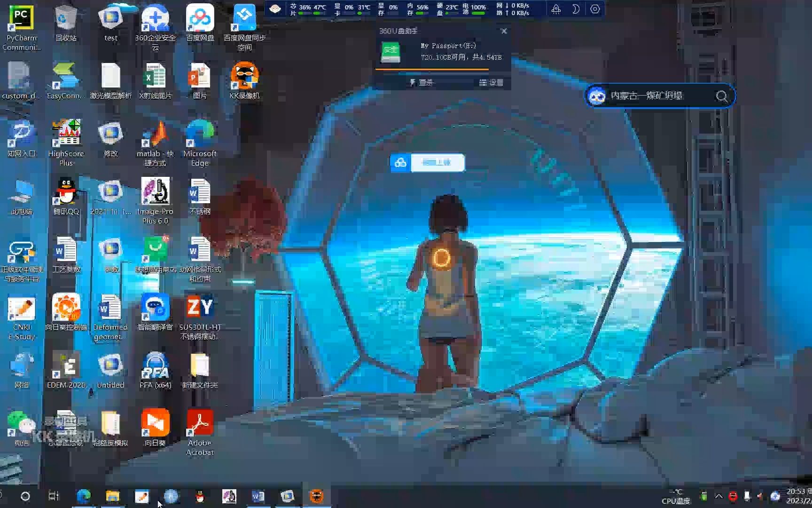Click the search box 内蒙古一煤矿坍塌

point(659,96)
